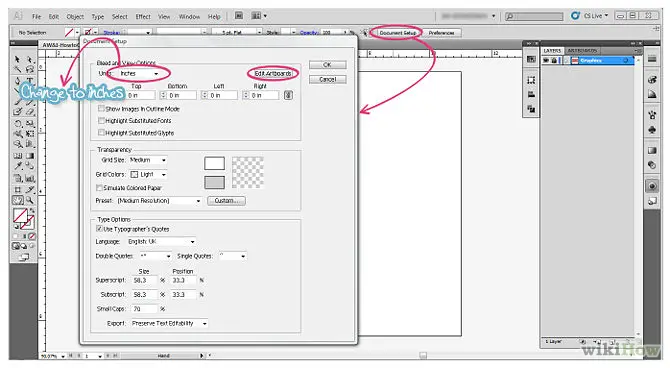Viewport: 670px width, 368px height.
Task: Select the Rotate tool
Action: 18,124
